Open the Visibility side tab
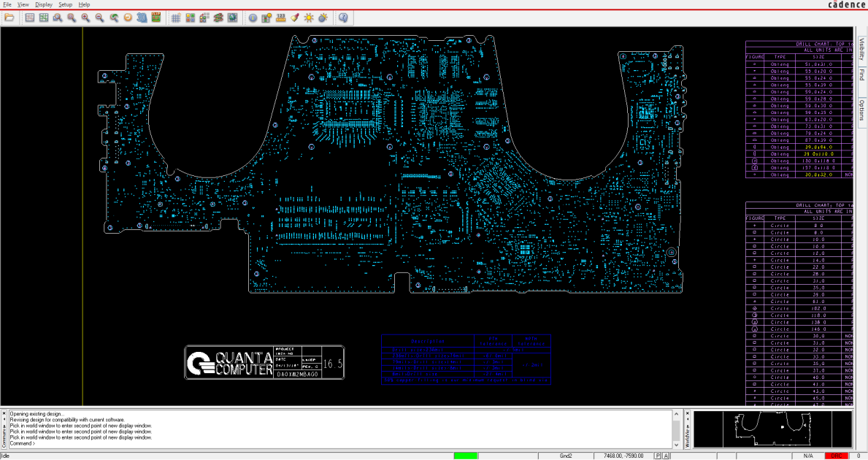868x460 pixels. pos(862,49)
